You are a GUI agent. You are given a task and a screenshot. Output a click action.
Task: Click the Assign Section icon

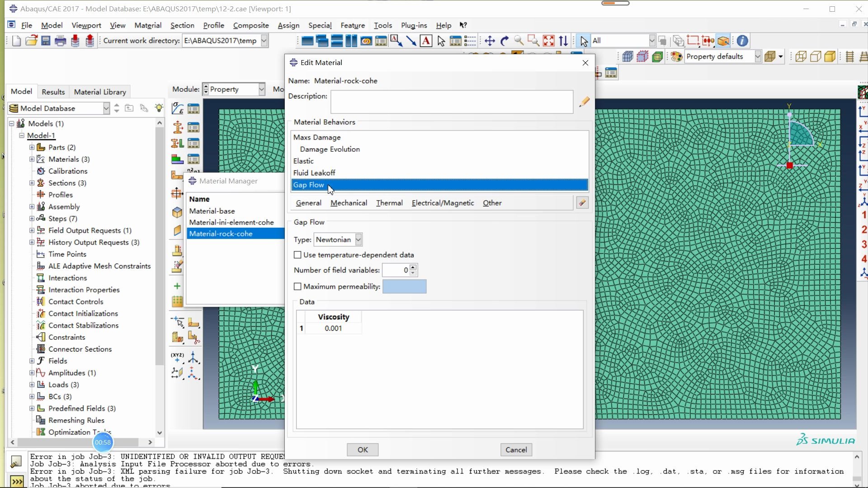pyautogui.click(x=178, y=144)
